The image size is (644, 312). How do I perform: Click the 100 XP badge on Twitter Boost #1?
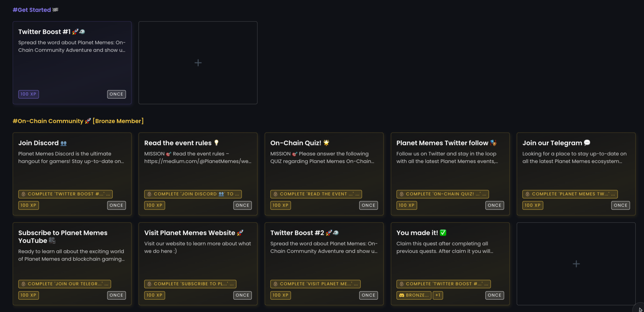(28, 94)
